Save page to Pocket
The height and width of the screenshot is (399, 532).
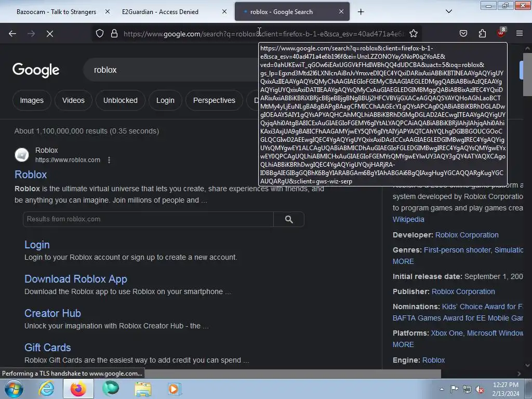point(463,34)
